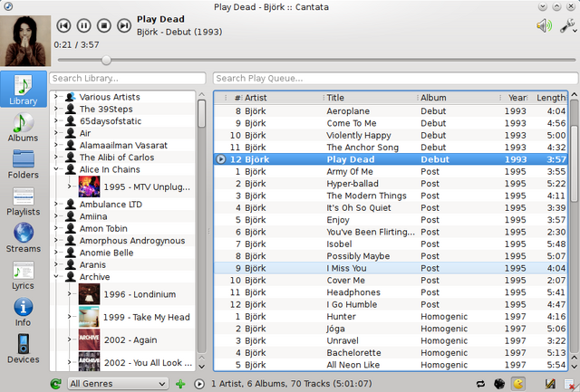This screenshot has height=392, width=580.
Task: Open the Devices view
Action: click(24, 349)
